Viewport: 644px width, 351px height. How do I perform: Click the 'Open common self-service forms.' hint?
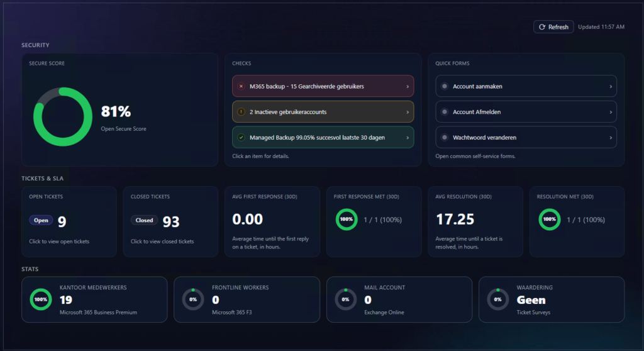click(x=475, y=156)
